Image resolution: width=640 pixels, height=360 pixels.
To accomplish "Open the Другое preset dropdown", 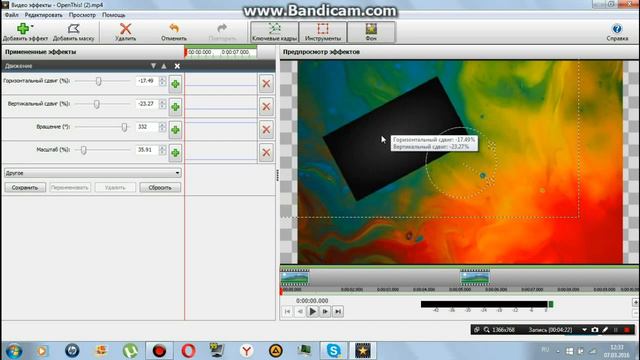I will 93,173.
